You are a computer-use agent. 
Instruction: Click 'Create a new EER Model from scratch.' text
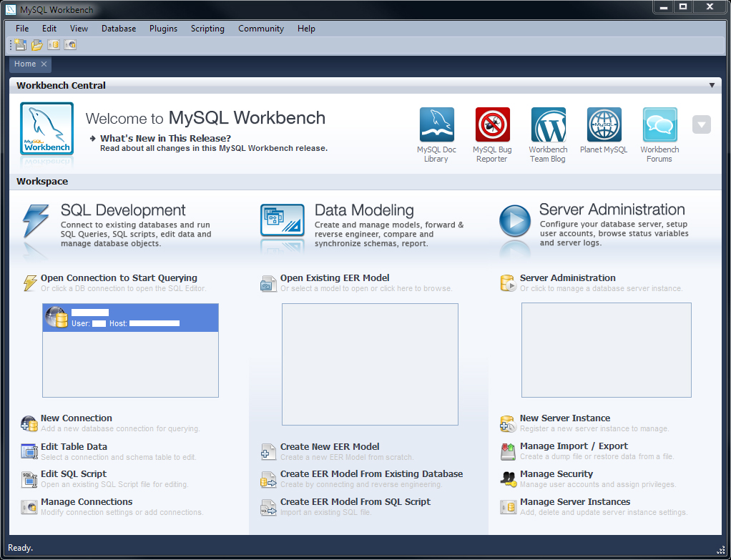point(347,457)
